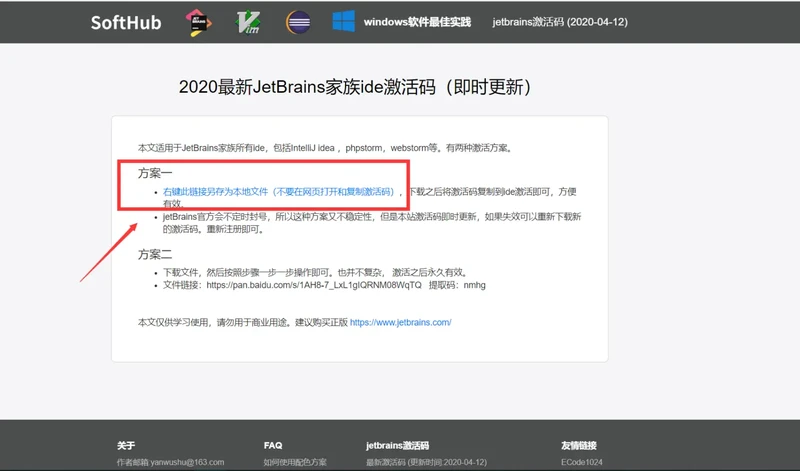Click the 关于 footer heading
Image resolution: width=800 pixels, height=471 pixels.
(125, 445)
